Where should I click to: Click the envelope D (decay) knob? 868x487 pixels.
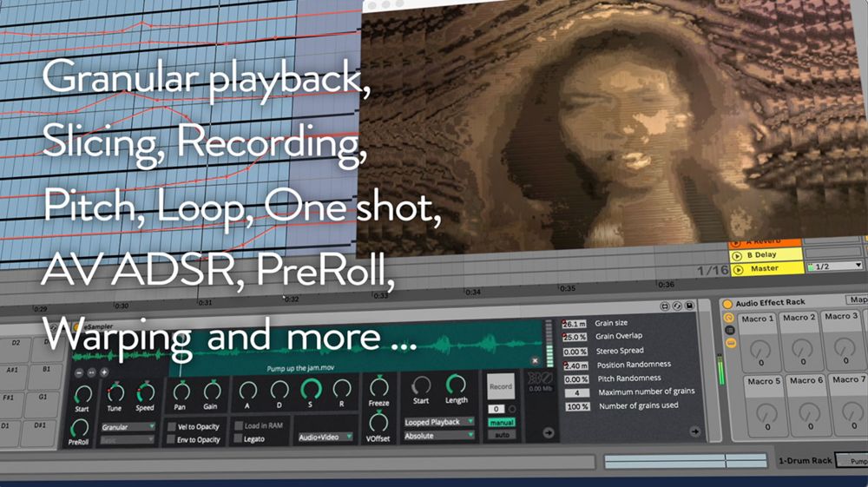coord(279,389)
